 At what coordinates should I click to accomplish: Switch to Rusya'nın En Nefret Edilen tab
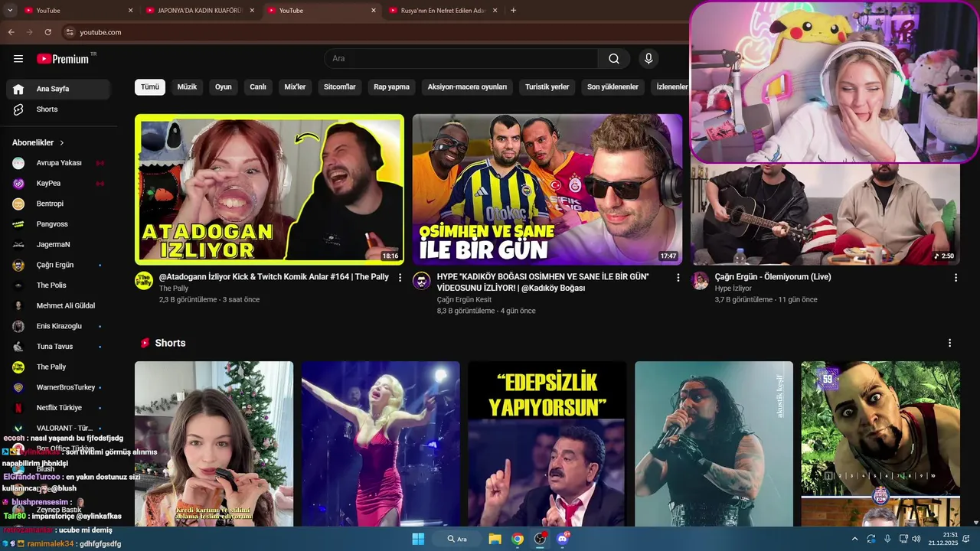click(x=443, y=10)
